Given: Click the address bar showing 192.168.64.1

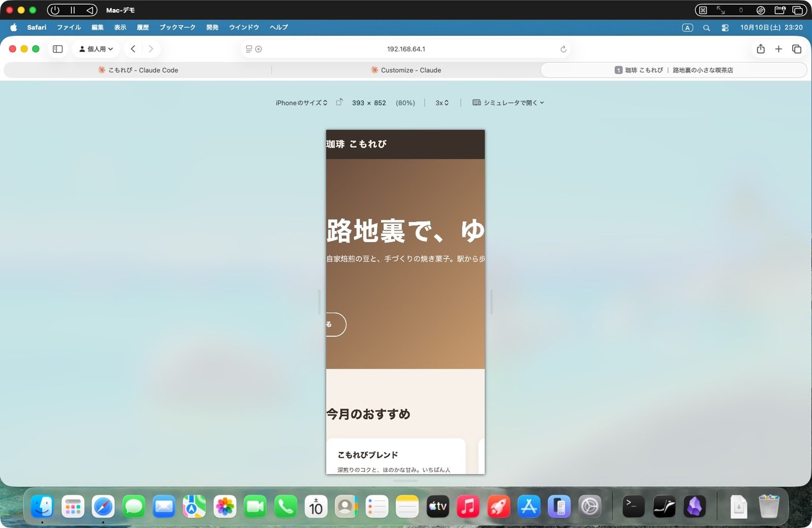Looking at the screenshot, I should click(406, 49).
